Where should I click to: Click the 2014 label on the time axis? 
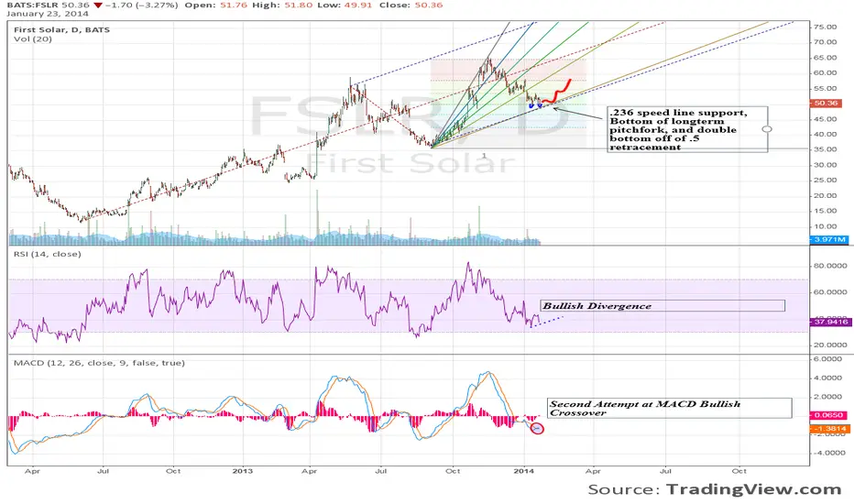[524, 471]
